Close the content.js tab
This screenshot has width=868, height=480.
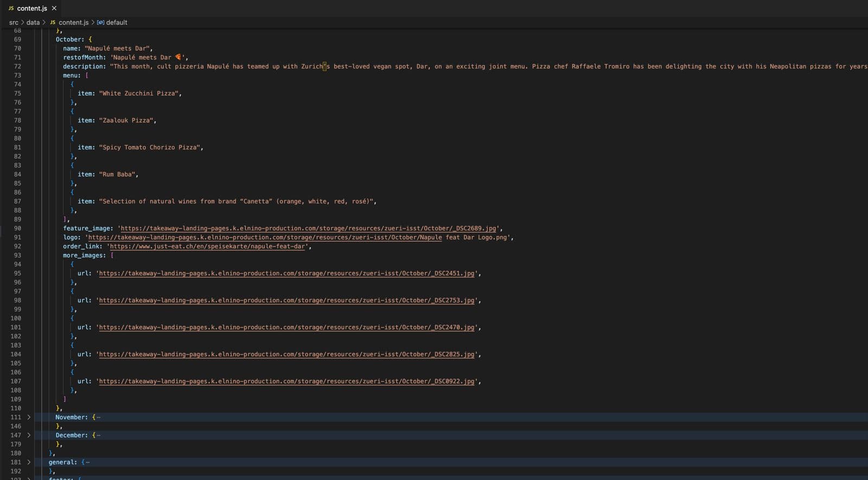54,8
